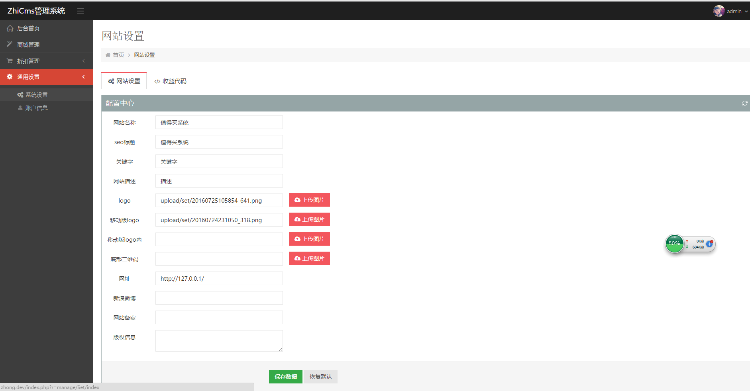Screen dimensions: 750x391
Task: Collapse the red highlighted sidebar section chevron
Action: (84, 77)
